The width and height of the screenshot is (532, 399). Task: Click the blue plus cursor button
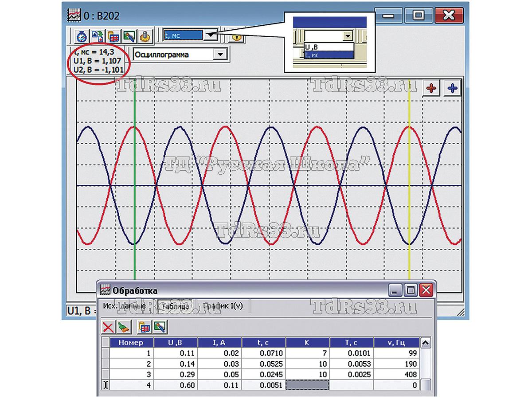(452, 88)
